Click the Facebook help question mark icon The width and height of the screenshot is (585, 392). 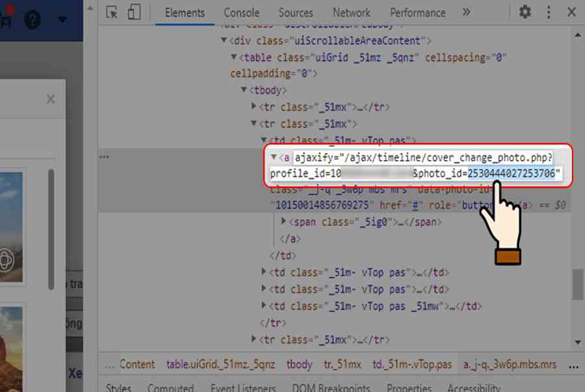(32, 19)
